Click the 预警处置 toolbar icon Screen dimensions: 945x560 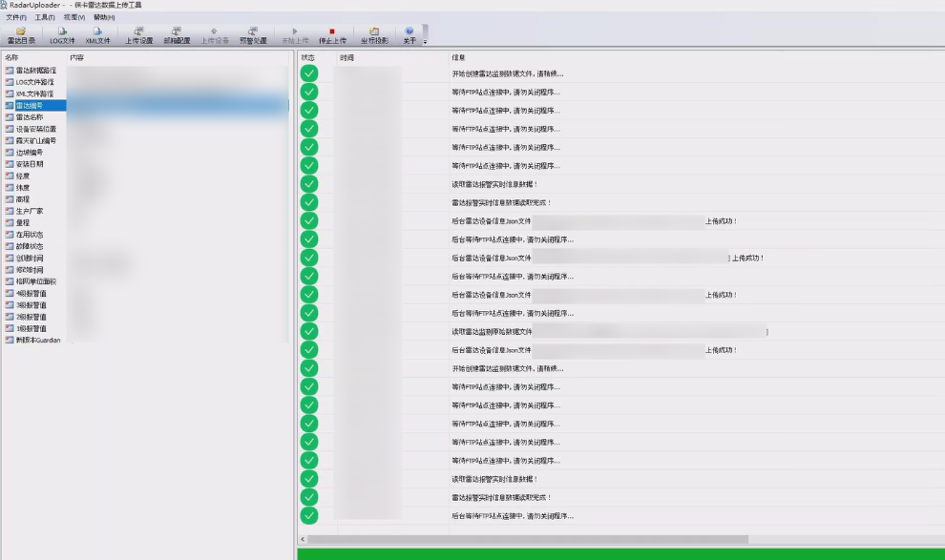(253, 36)
